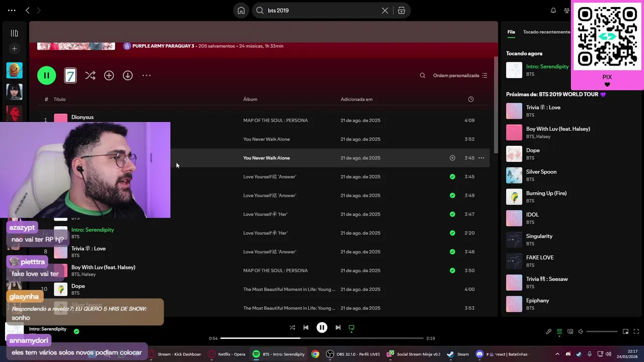This screenshot has width=644, height=362.
Task: Search within the playlist magnifier icon
Action: (423, 75)
